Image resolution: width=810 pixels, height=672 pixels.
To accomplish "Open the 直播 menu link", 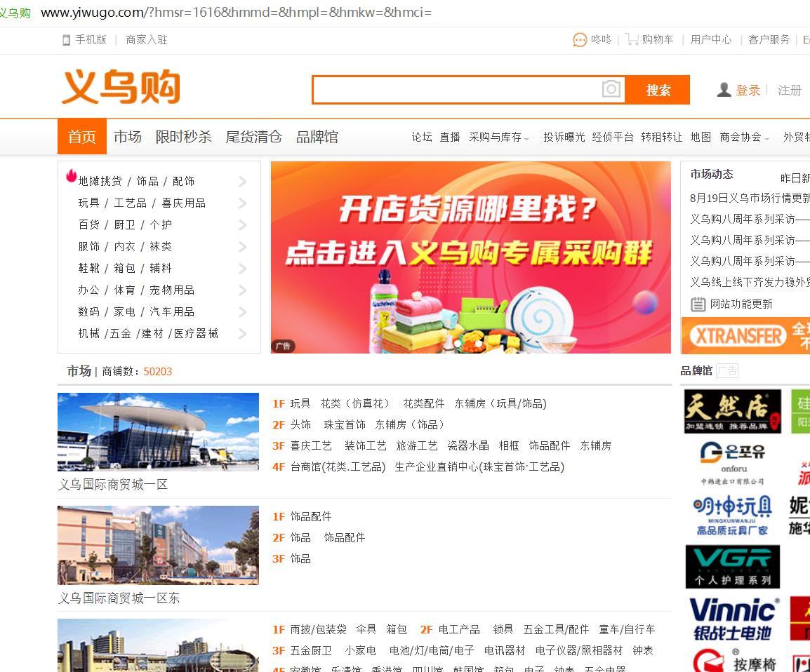I will 450,137.
